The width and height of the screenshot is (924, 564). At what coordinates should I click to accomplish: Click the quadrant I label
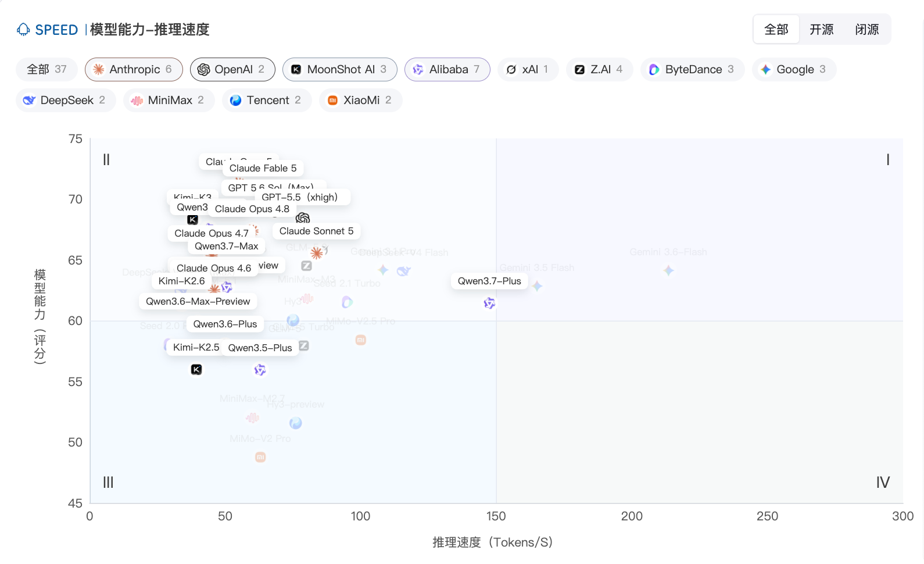point(887,159)
